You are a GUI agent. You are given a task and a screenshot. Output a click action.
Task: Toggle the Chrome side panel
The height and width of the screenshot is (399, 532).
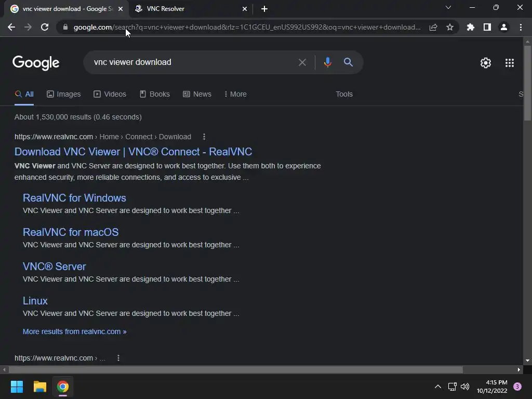click(x=487, y=27)
